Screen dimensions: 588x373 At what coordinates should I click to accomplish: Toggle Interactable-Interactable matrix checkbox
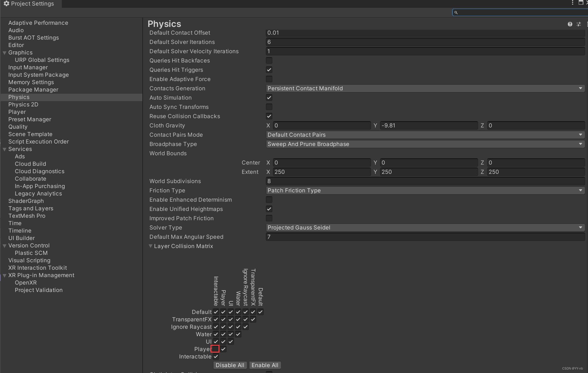click(x=216, y=356)
